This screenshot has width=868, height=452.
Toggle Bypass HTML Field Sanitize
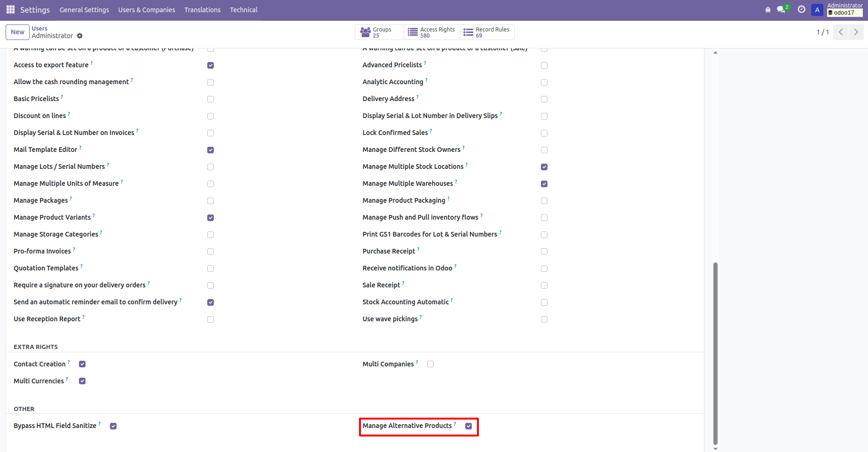(x=113, y=426)
